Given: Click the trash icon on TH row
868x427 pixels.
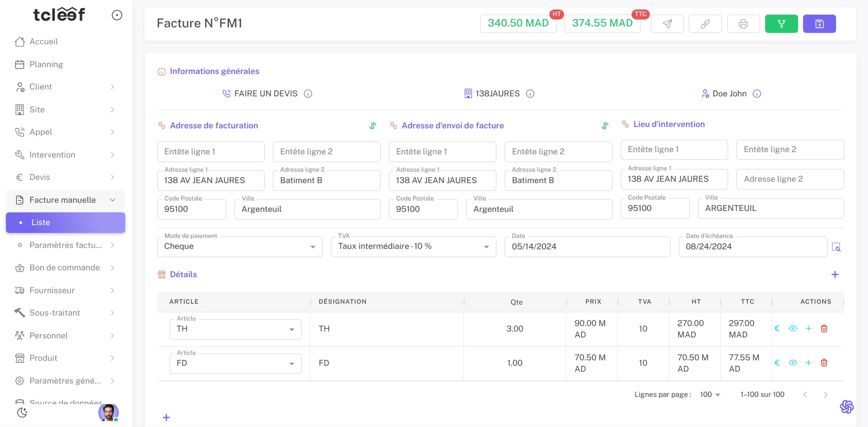Looking at the screenshot, I should click(824, 329).
